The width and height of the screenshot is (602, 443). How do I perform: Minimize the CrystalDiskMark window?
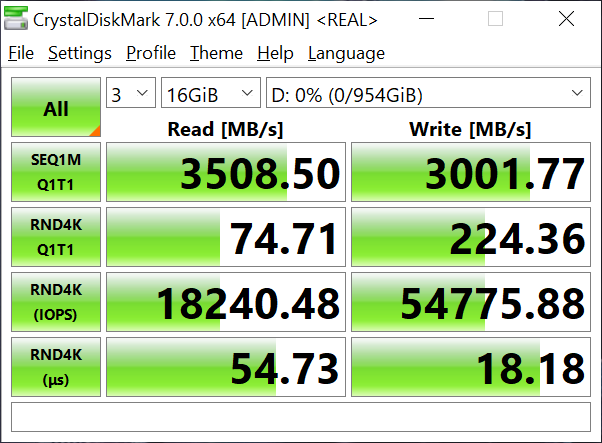click(x=426, y=18)
